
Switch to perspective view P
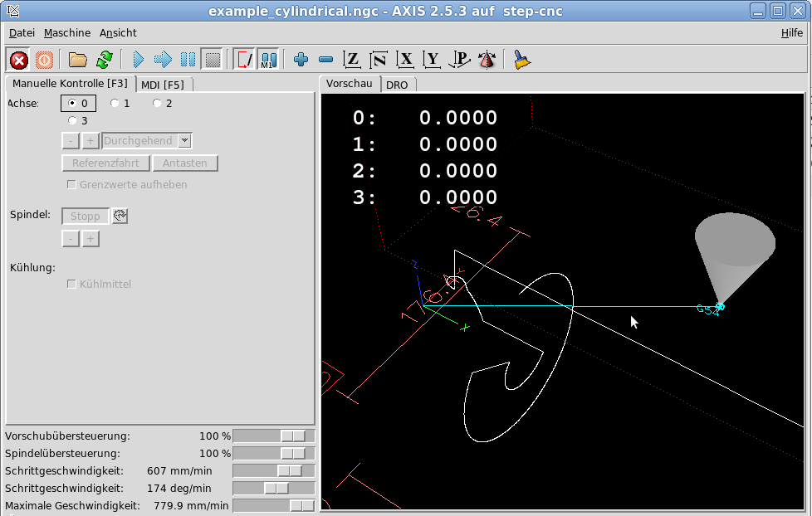(x=459, y=60)
